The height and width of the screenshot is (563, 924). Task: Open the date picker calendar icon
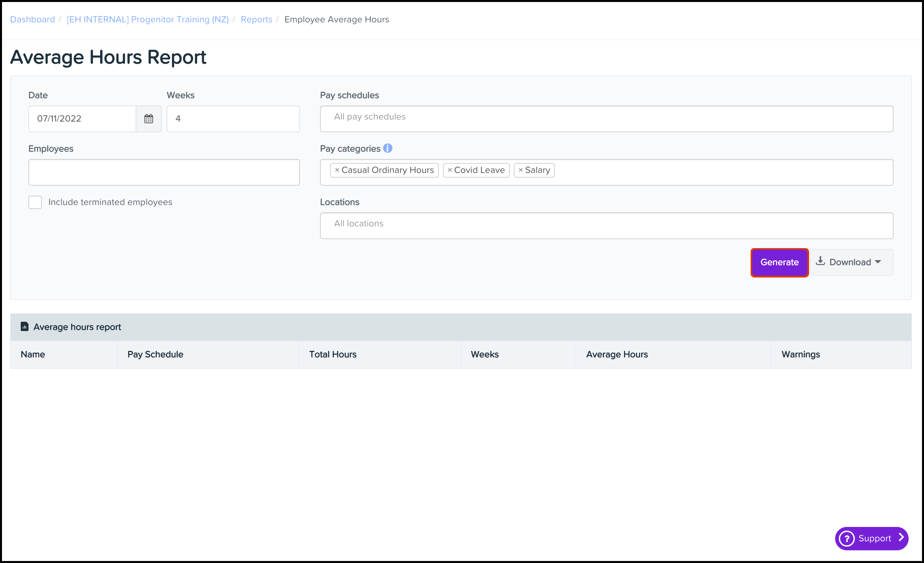(x=149, y=119)
